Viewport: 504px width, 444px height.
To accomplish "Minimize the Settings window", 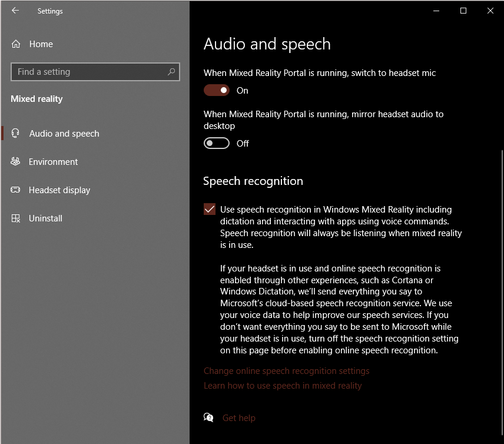I will coord(436,11).
